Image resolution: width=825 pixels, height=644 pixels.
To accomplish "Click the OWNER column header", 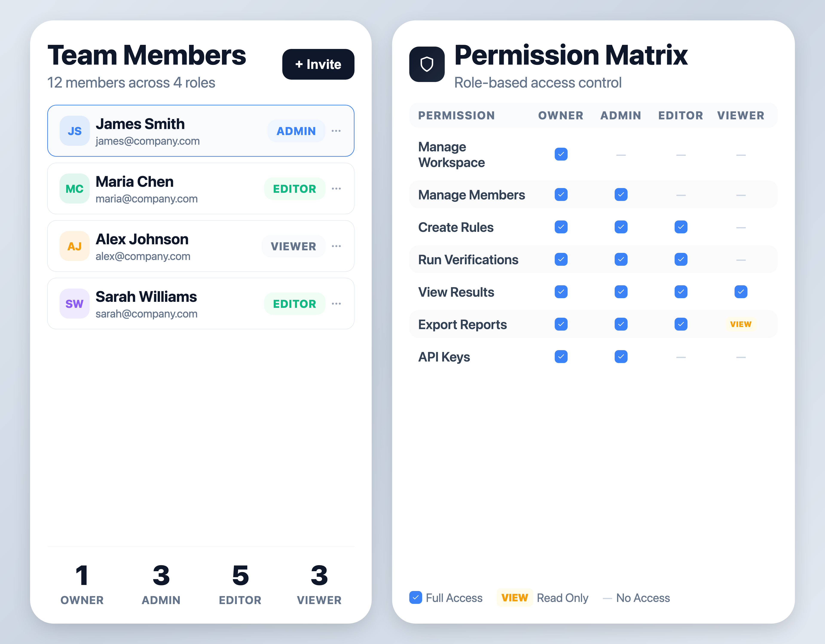I will tap(561, 115).
